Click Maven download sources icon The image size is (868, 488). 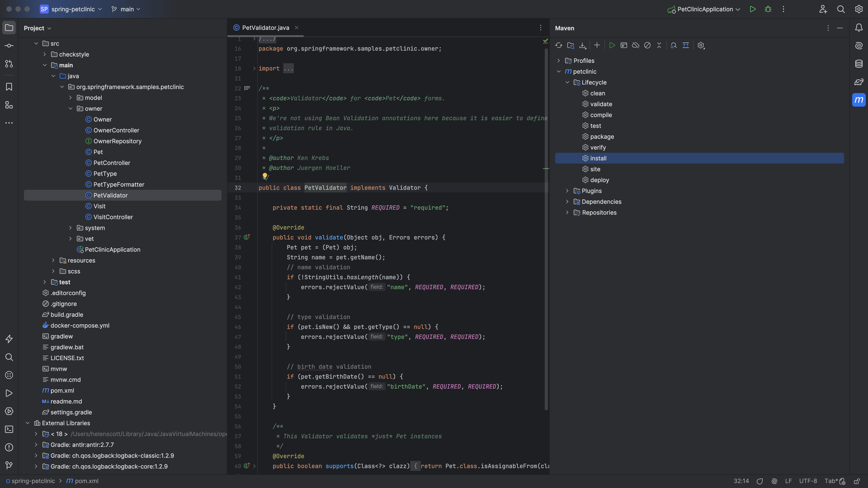click(x=583, y=45)
